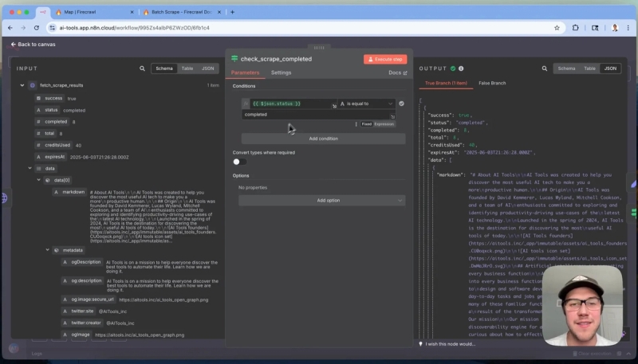Toggle Convert types where required switch
638x364 pixels.
coord(240,162)
